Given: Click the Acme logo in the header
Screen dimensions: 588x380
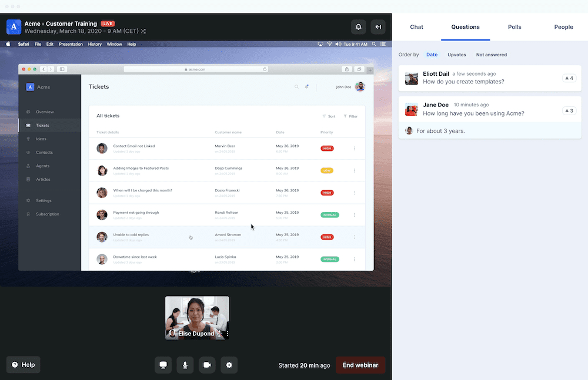Looking at the screenshot, I should (x=14, y=27).
